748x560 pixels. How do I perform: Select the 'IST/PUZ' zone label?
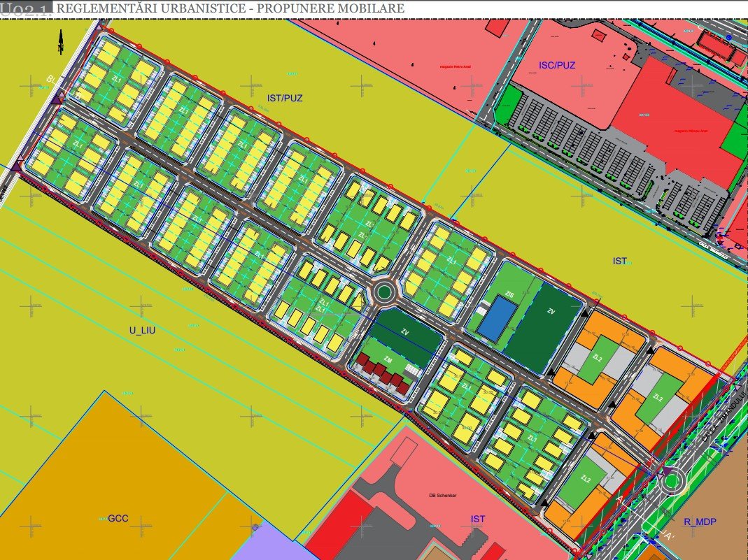pos(285,98)
